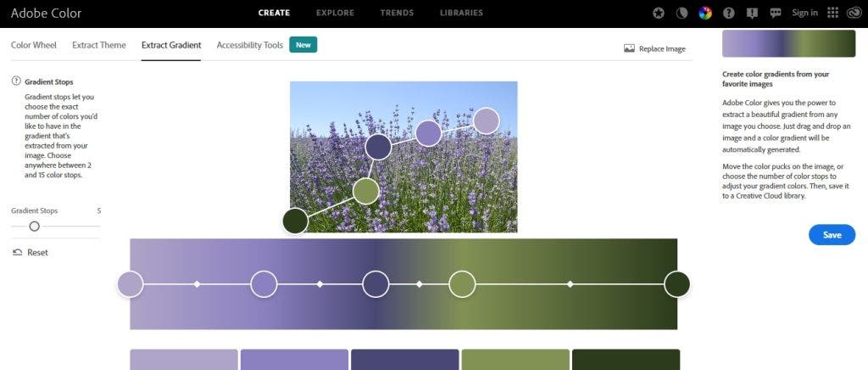Click midpoint diamond between indigo and olive stops
The height and width of the screenshot is (370, 868).
click(419, 284)
